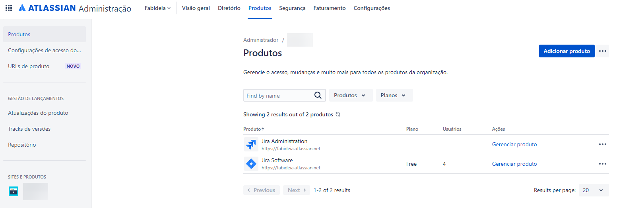
Task: Click the '1-2 of 2 results' text
Action: point(332,190)
